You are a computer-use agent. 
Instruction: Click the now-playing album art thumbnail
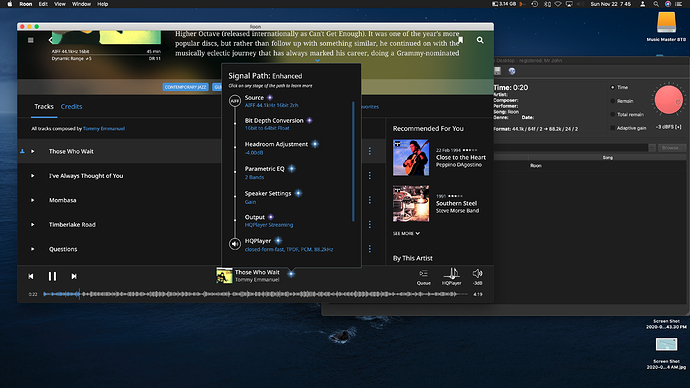coord(224,276)
